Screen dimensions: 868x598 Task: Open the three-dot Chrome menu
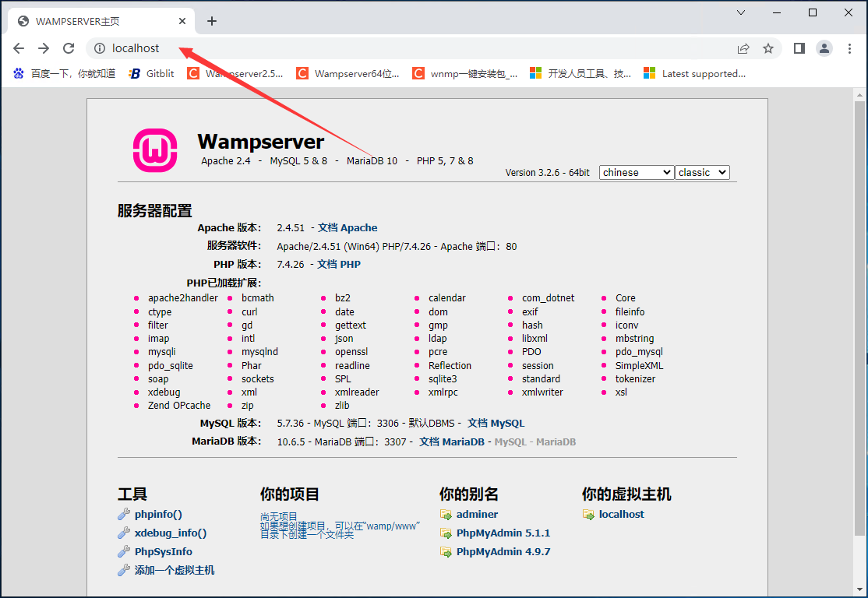pos(850,47)
